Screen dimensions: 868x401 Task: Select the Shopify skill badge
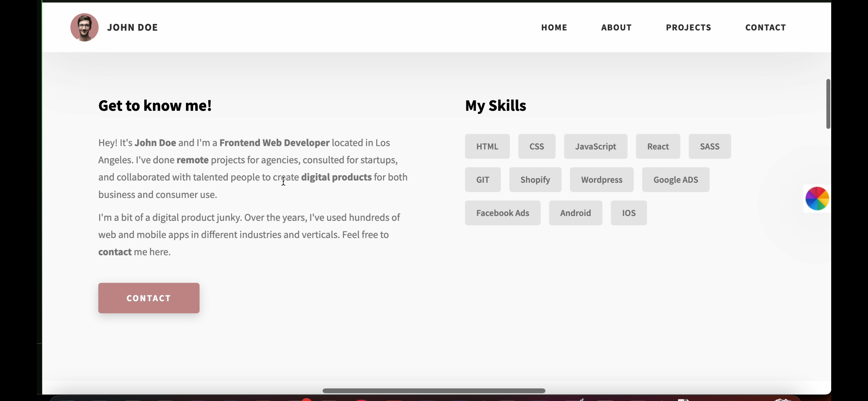pyautogui.click(x=535, y=180)
